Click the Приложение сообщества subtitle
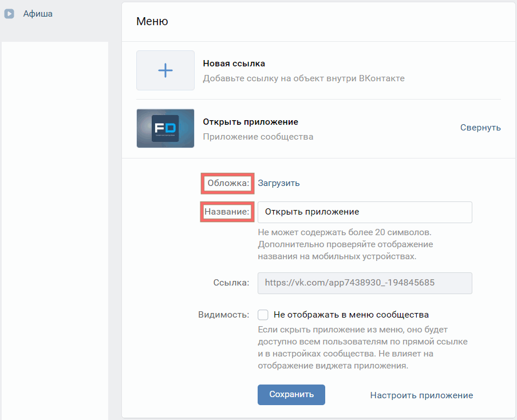This screenshot has height=420, width=517. 258,137
